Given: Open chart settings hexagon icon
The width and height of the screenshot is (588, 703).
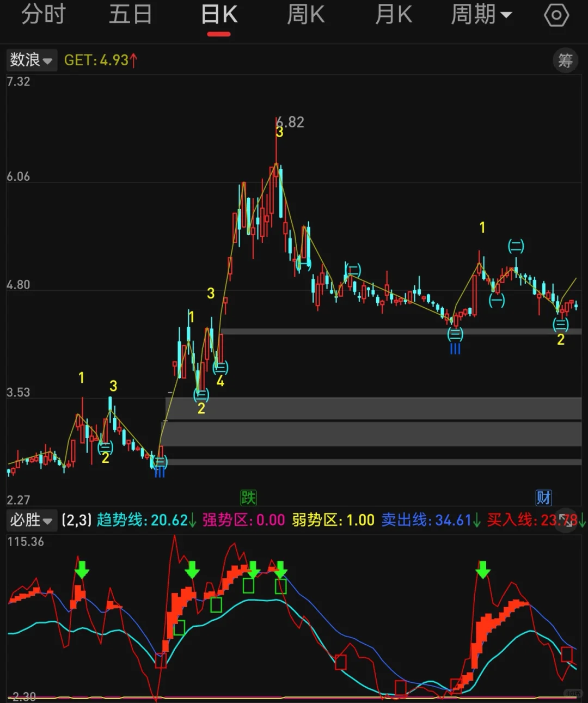Looking at the screenshot, I should [x=556, y=15].
